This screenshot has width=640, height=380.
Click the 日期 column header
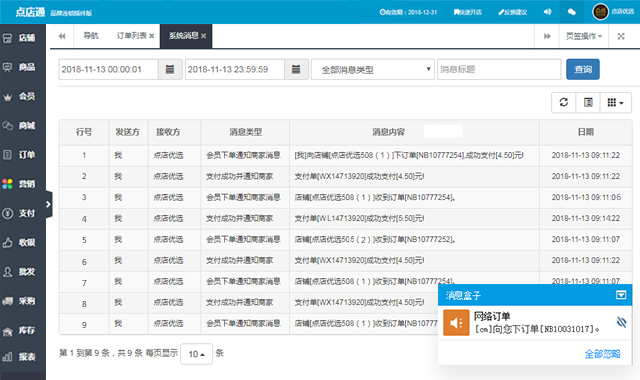click(x=586, y=132)
